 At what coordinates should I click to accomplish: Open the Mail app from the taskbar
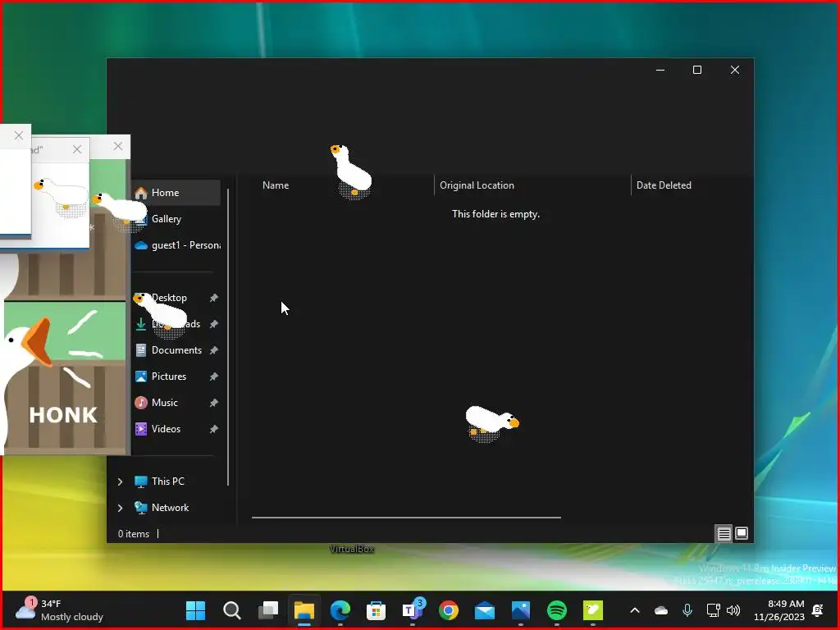point(484,610)
